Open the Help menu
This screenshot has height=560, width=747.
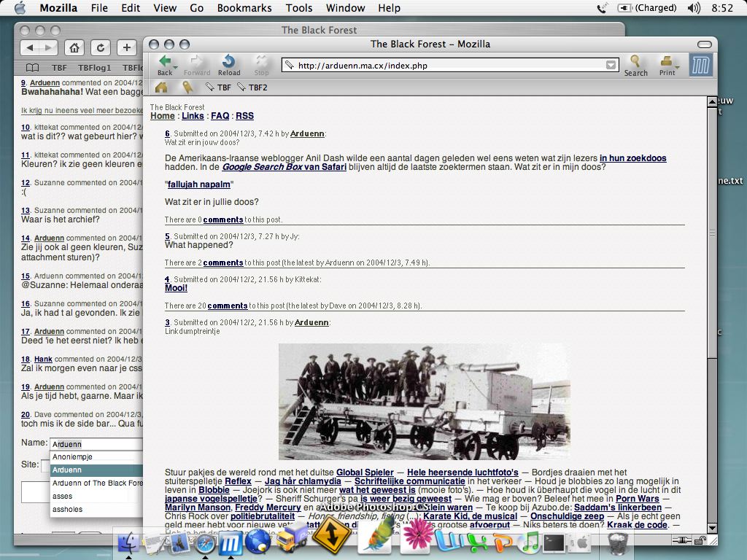(390, 7)
